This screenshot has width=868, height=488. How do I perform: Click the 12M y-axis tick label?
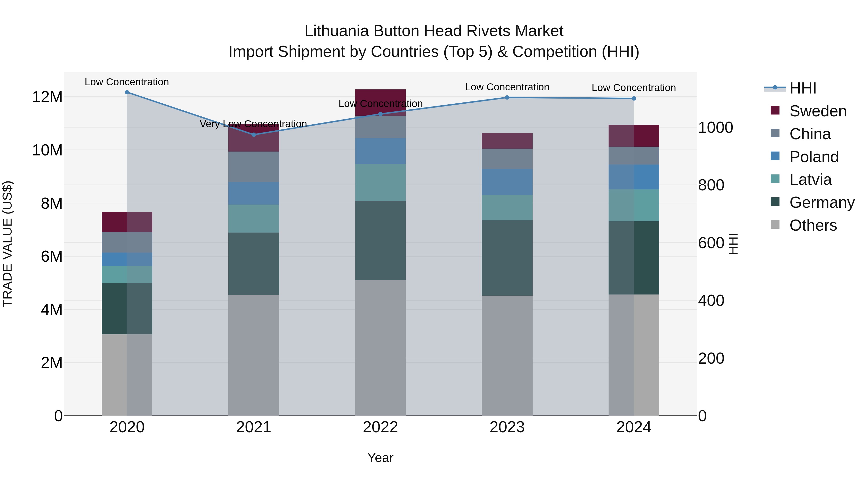point(47,97)
